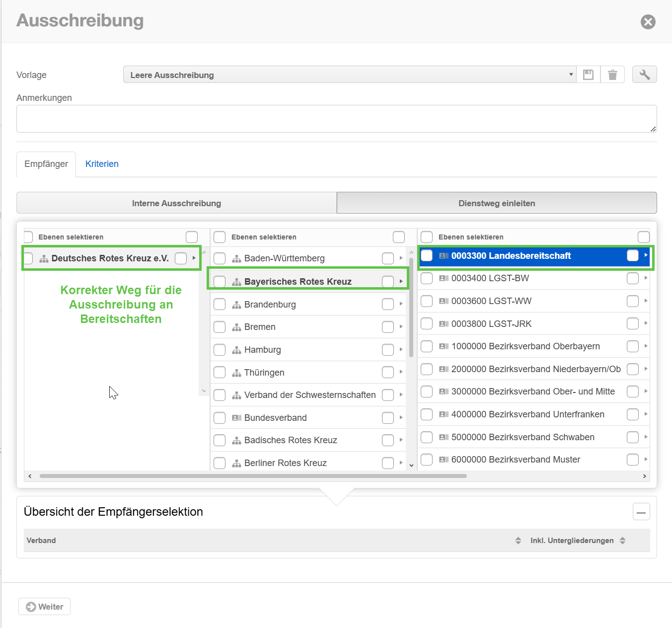672x628 pixels.
Task: Expand Bayerisches Rotes Kreuz with arrow
Action: 401,281
